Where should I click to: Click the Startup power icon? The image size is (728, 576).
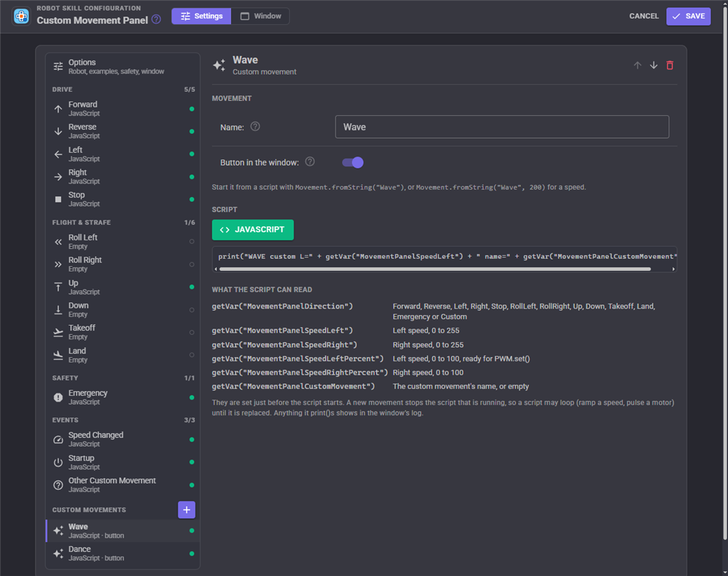pyautogui.click(x=58, y=463)
